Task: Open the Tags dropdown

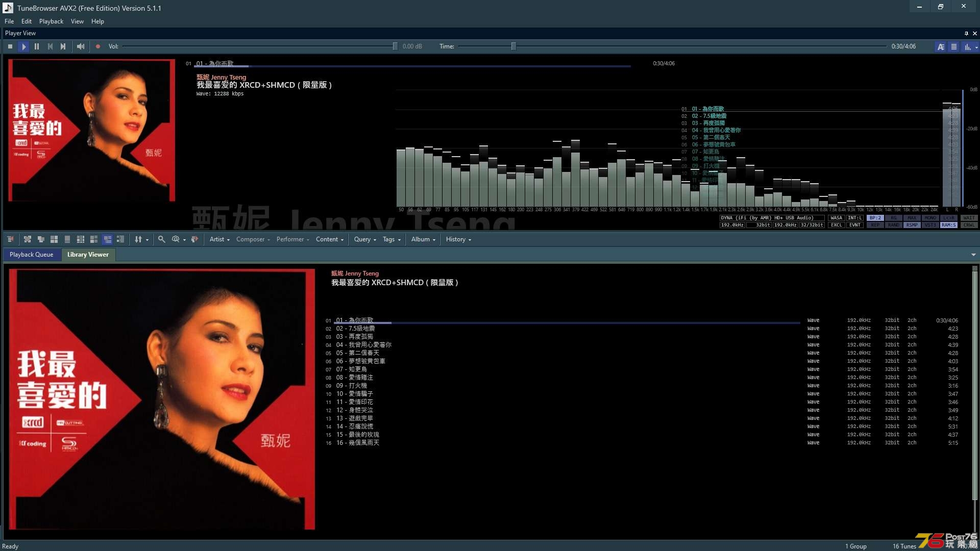Action: (x=392, y=239)
